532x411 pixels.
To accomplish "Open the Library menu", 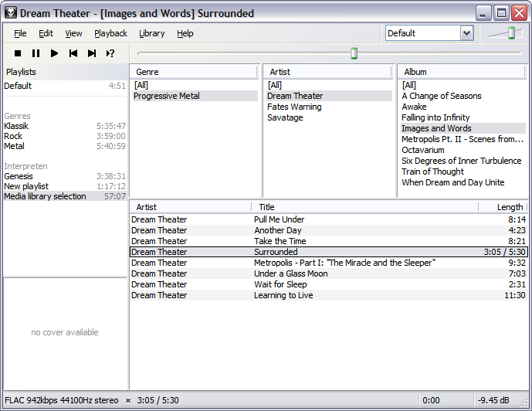I will point(151,33).
